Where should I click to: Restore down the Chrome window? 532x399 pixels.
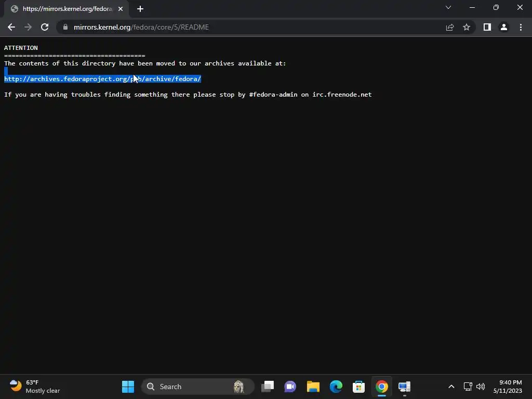[496, 7]
